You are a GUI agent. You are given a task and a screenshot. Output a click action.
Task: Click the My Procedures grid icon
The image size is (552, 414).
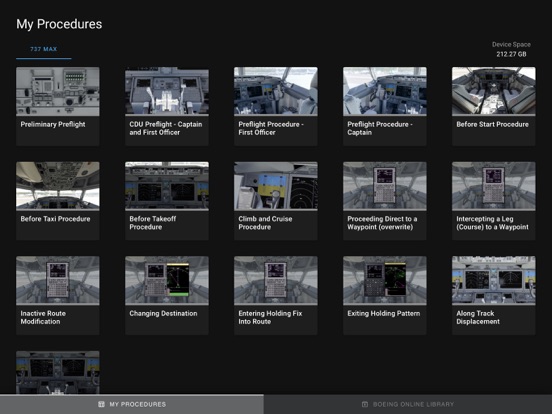tap(101, 404)
